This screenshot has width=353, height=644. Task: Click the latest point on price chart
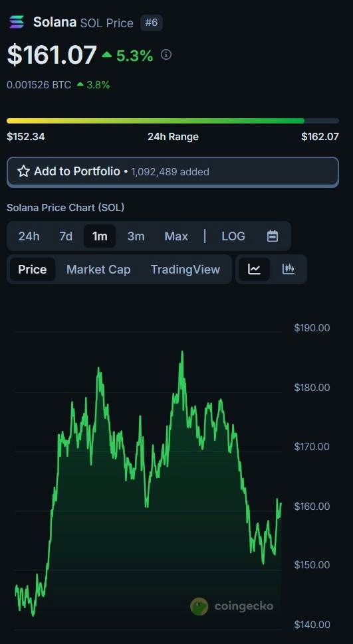pos(281,503)
